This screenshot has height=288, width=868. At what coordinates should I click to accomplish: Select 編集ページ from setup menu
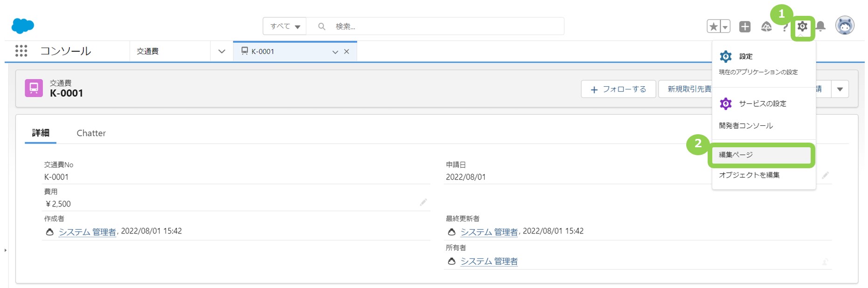point(736,155)
